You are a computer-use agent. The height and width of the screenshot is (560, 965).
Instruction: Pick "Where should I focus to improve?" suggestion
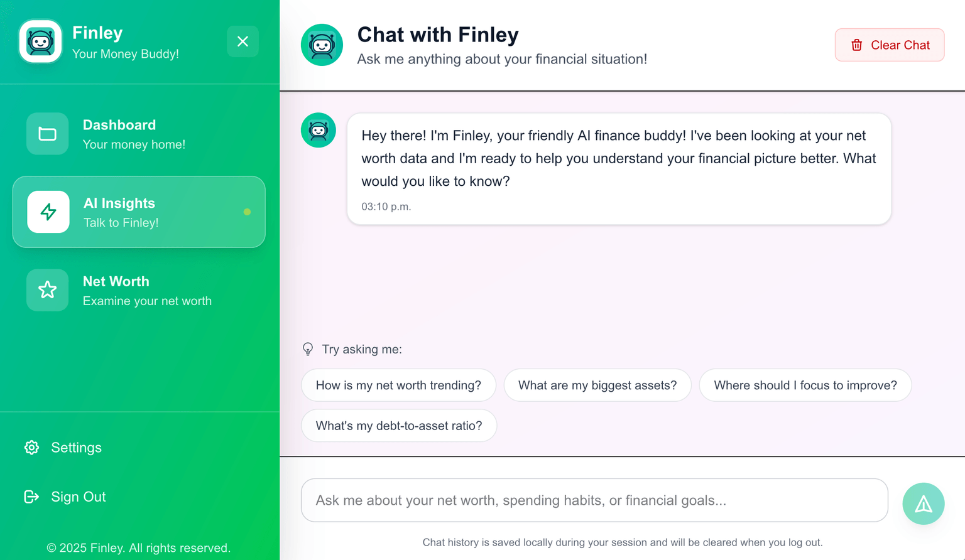tap(805, 385)
